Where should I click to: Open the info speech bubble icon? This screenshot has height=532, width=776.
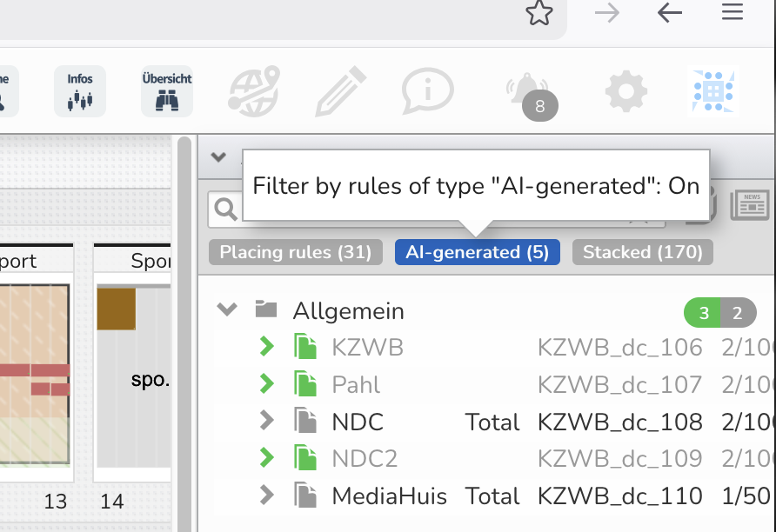(x=427, y=90)
